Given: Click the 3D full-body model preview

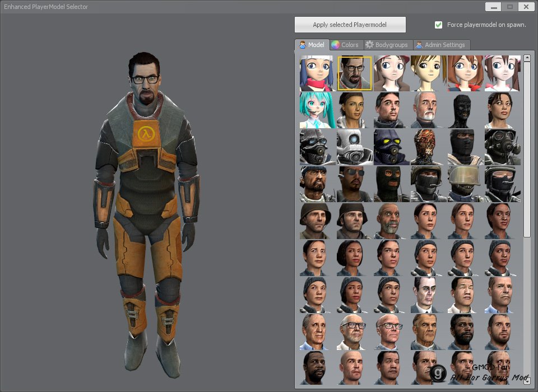Looking at the screenshot, I should coord(147,214).
